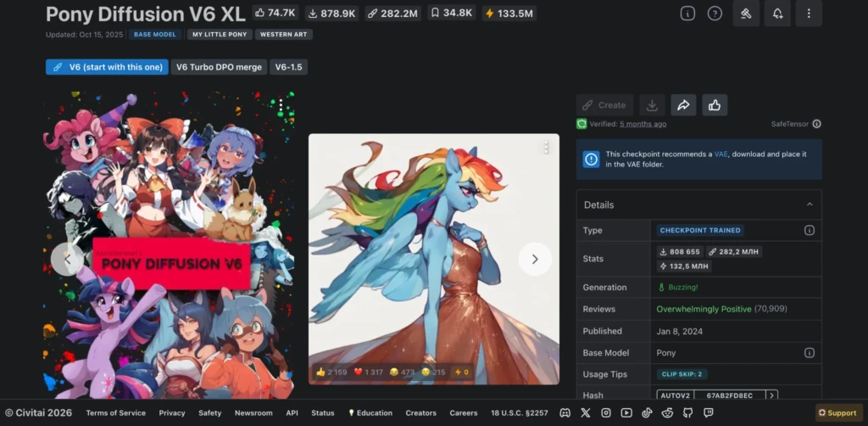Screen dimensions: 868x426
Task: Select the V6 Turbo DPO merge version
Action: point(219,67)
